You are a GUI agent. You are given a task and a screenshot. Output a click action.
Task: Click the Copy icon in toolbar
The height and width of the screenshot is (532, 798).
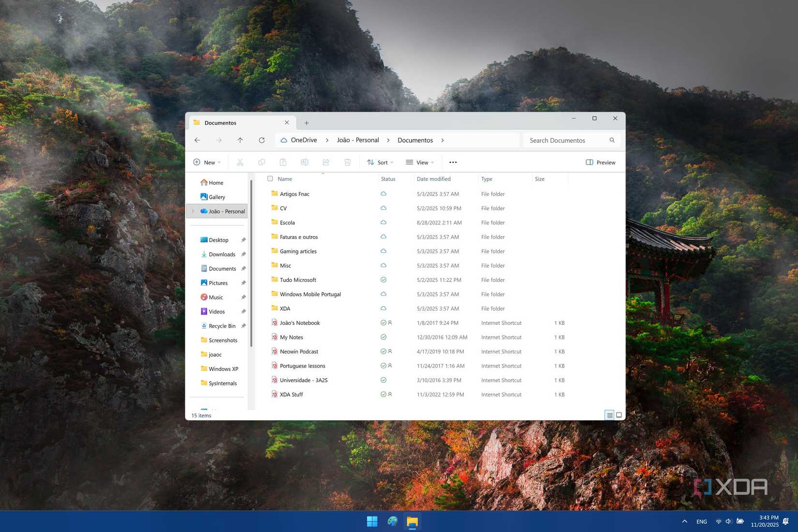coord(262,163)
